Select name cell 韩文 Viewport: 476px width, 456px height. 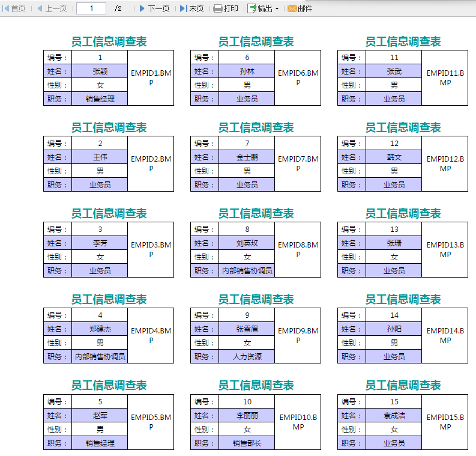click(394, 157)
